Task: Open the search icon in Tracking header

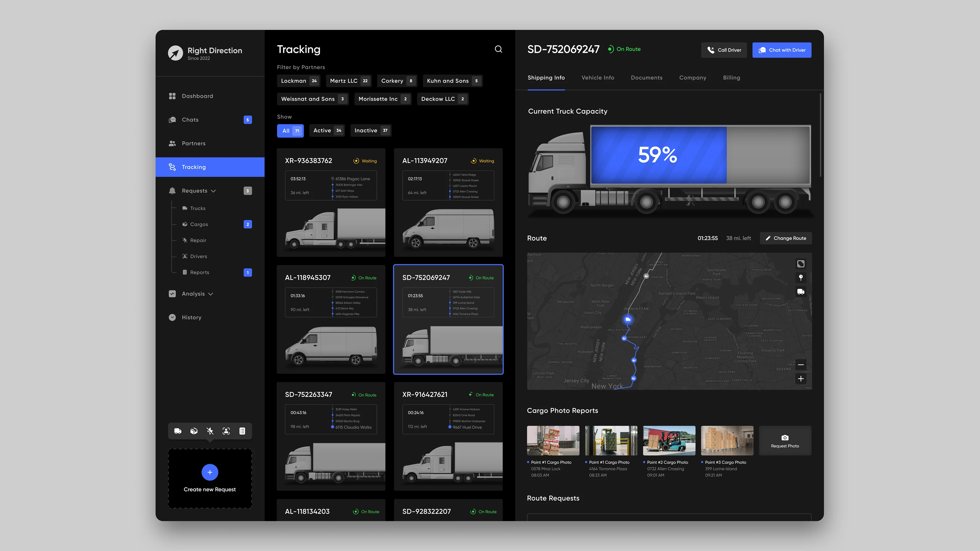Action: click(x=498, y=49)
